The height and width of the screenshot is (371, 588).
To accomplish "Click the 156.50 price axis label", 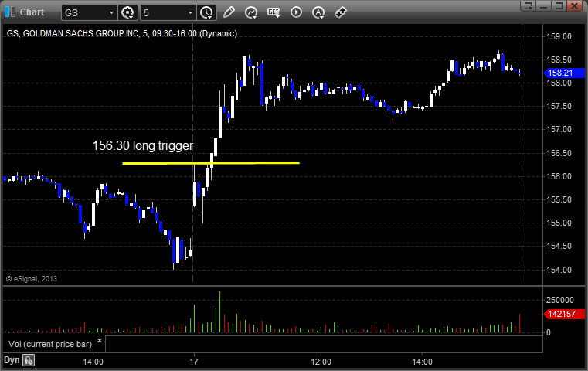I will coord(559,153).
